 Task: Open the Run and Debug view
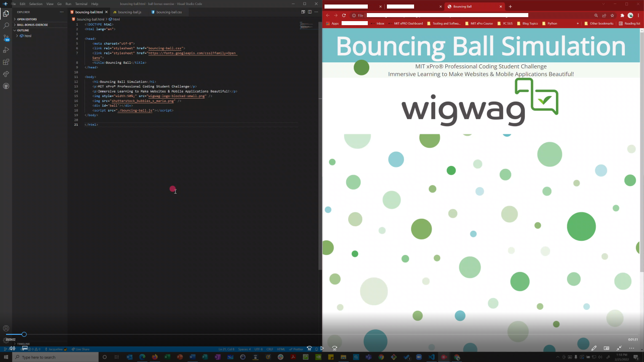point(6,50)
